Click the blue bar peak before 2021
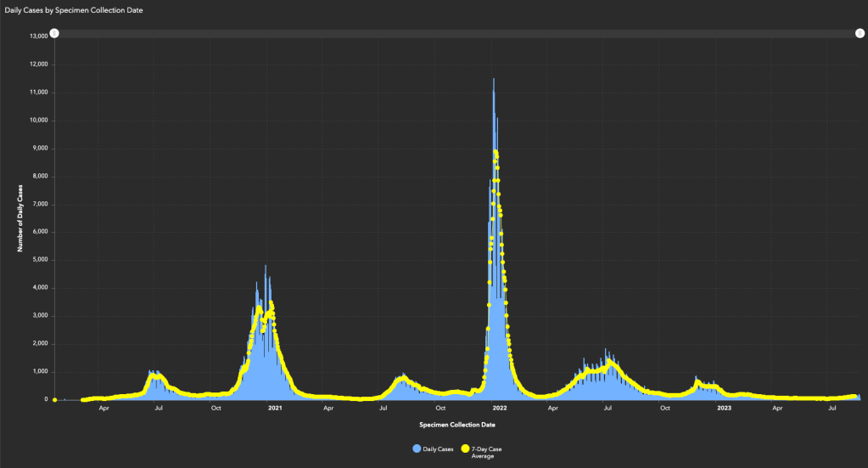This screenshot has width=868, height=468. click(x=266, y=267)
